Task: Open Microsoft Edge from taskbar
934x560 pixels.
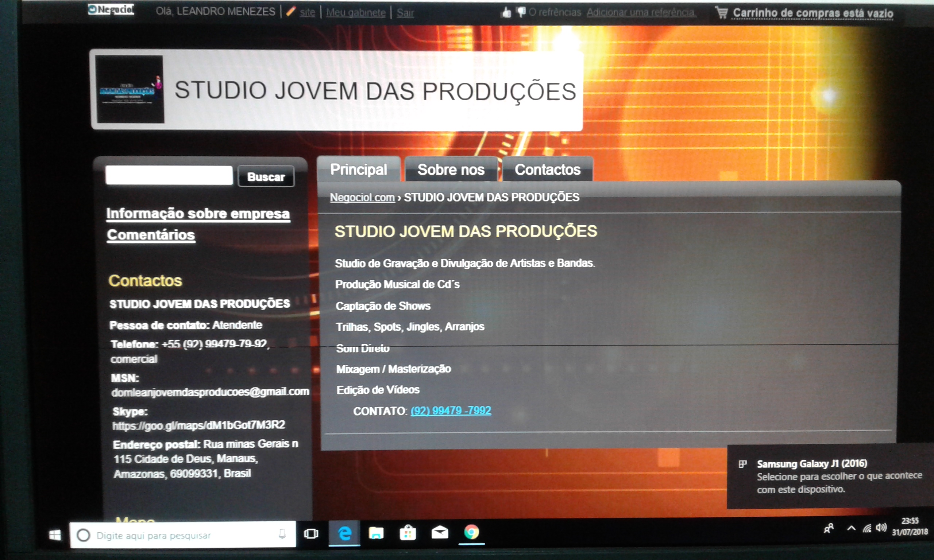Action: 344,533
